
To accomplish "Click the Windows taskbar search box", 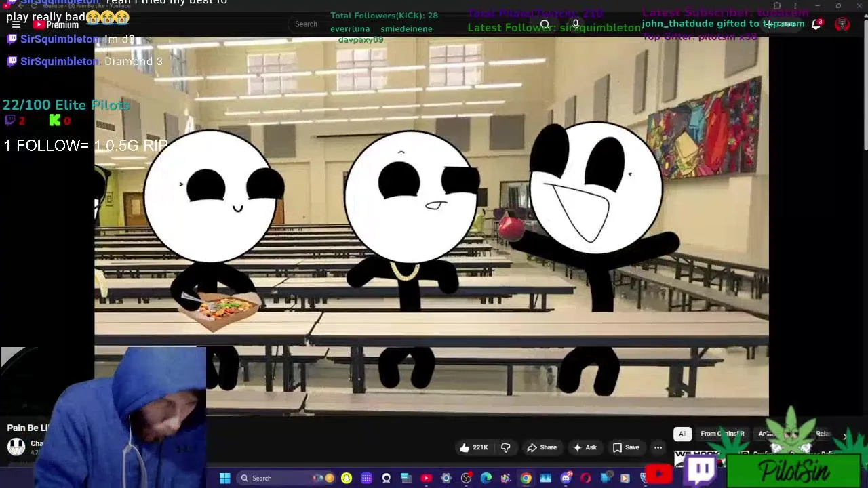I will (x=285, y=478).
